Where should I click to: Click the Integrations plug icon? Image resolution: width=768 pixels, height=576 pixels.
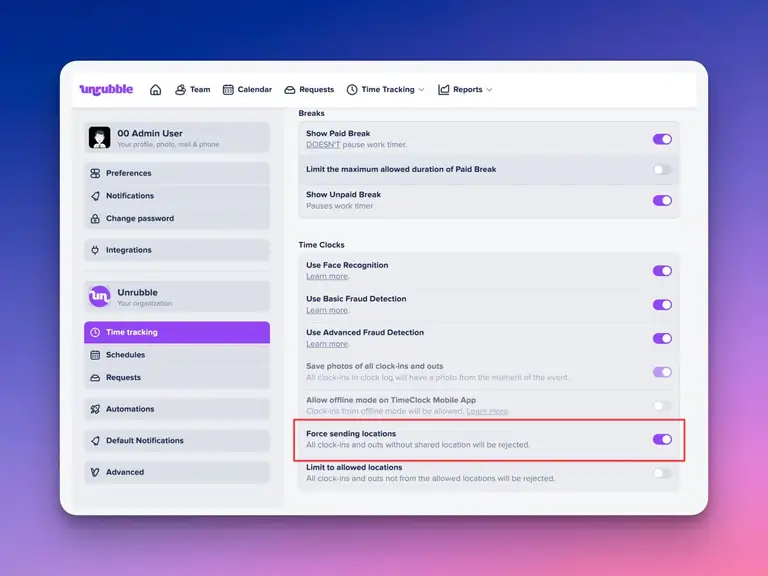[95, 250]
